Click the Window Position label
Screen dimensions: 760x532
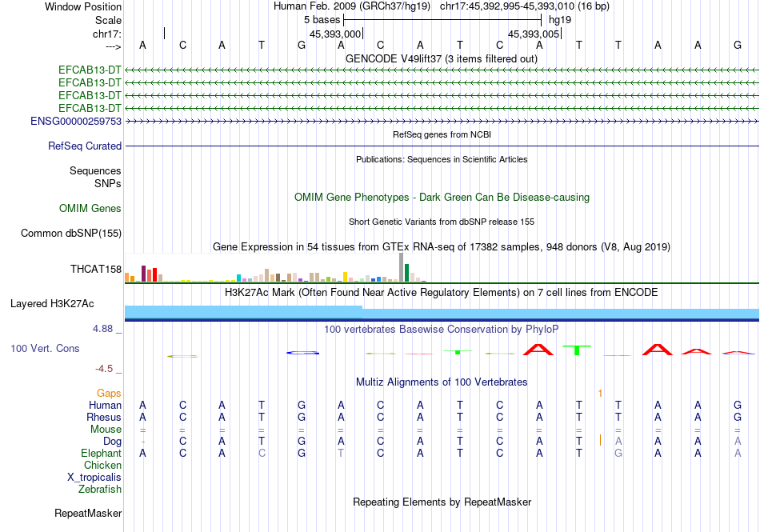point(83,6)
